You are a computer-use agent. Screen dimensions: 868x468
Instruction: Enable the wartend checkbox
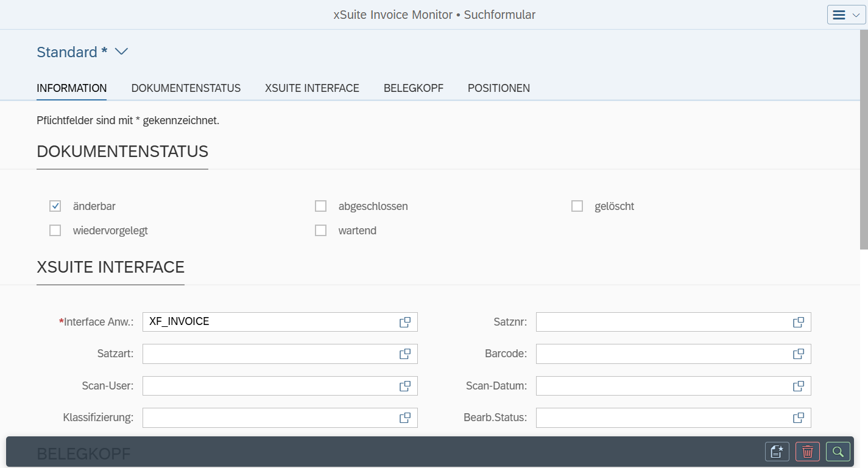click(320, 230)
